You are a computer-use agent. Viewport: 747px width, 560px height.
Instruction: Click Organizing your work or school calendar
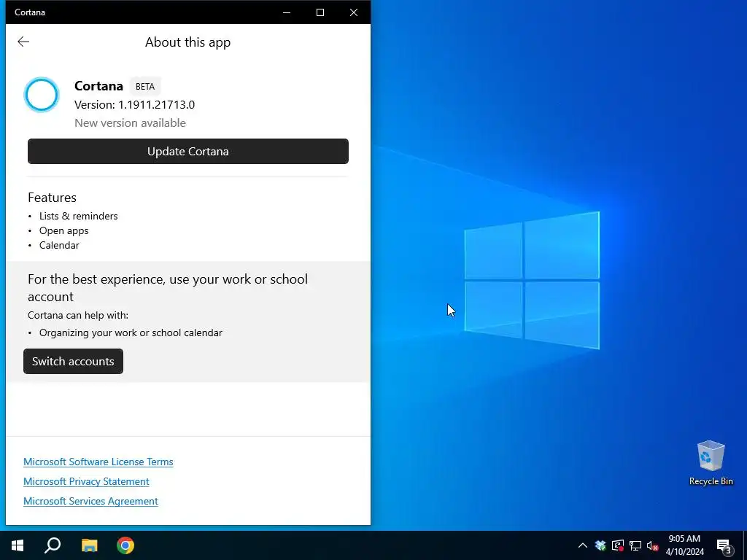point(131,332)
